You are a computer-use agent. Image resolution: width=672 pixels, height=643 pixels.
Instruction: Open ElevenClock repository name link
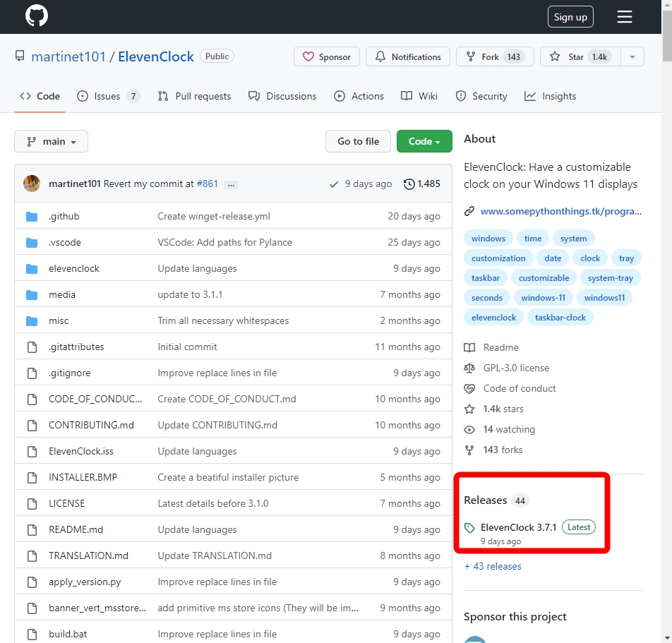click(156, 56)
